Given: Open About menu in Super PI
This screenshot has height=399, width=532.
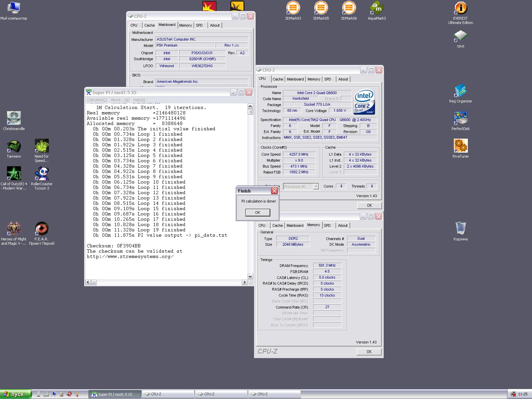Looking at the screenshot, I should pos(120,100).
